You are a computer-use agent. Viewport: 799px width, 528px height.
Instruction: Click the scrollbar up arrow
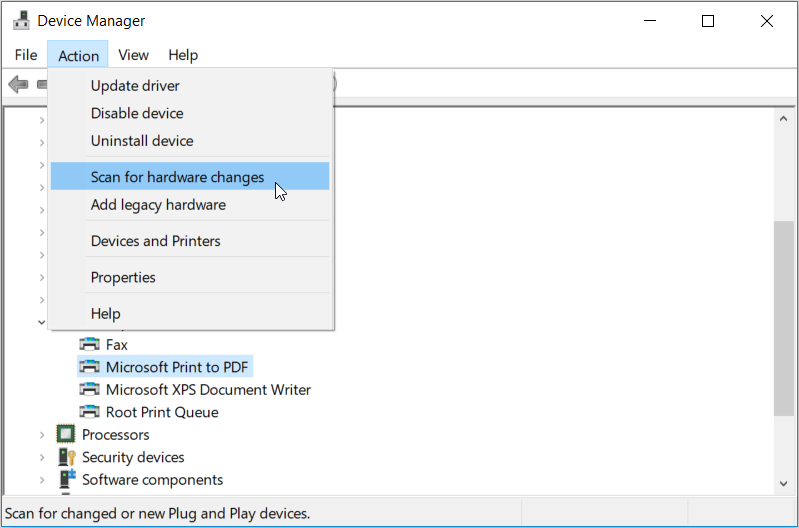pyautogui.click(x=783, y=119)
